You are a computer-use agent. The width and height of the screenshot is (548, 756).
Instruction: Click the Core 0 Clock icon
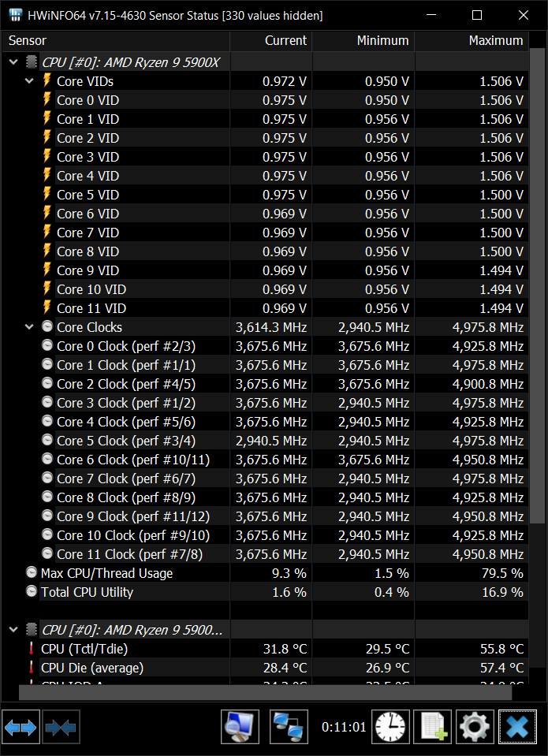(47, 345)
